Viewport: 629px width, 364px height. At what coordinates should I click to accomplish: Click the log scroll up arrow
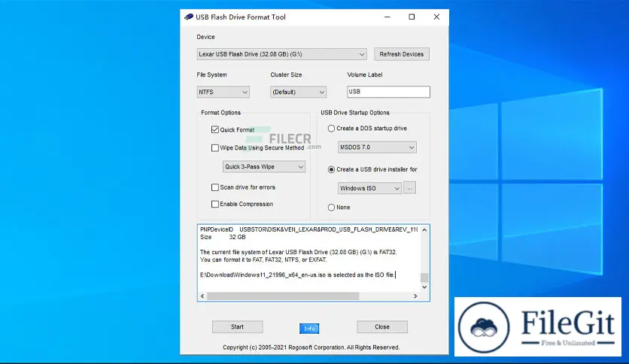click(424, 230)
